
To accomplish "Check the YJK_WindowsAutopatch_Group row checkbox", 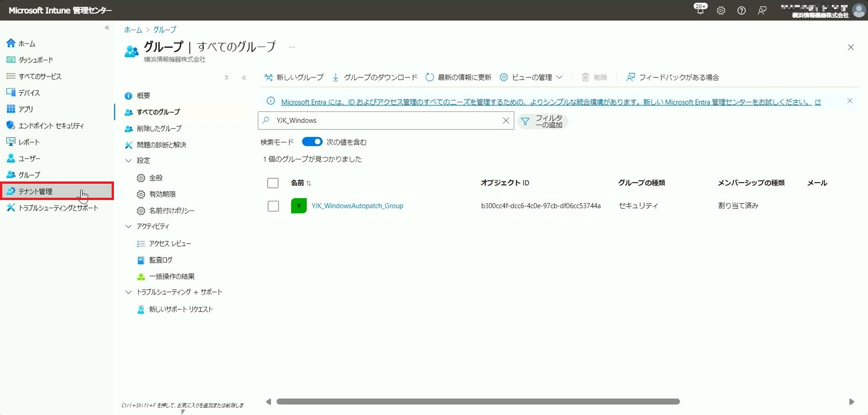I will tap(273, 206).
